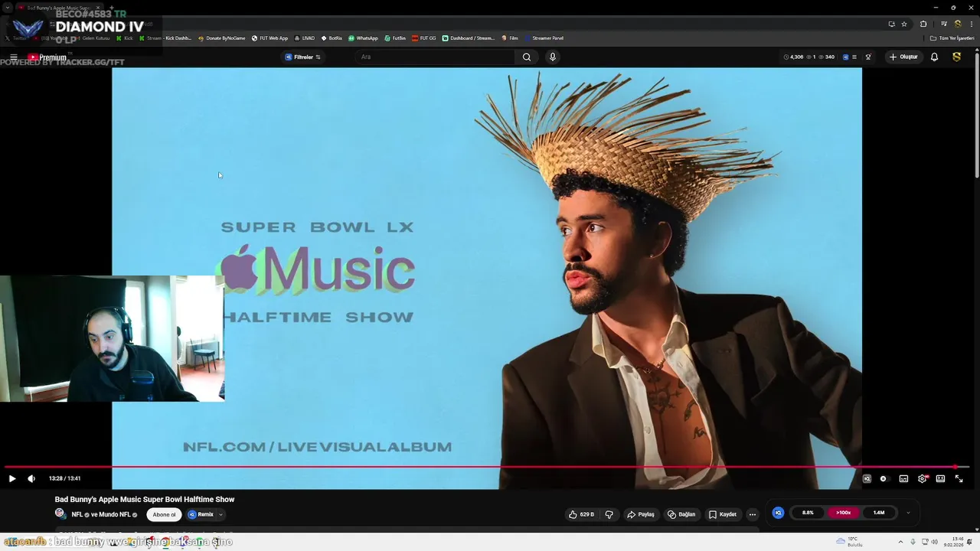Click the Bağlan button
The height and width of the screenshot is (551, 980).
point(681,514)
